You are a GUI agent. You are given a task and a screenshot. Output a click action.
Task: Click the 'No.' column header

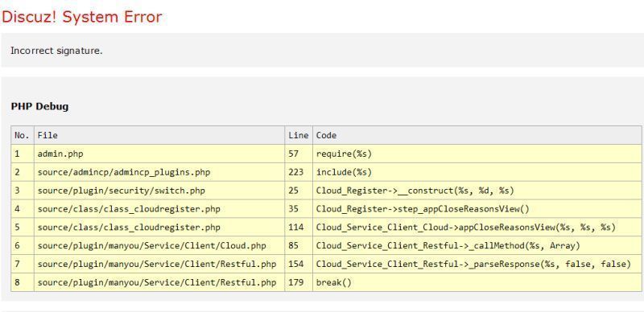[x=23, y=135]
